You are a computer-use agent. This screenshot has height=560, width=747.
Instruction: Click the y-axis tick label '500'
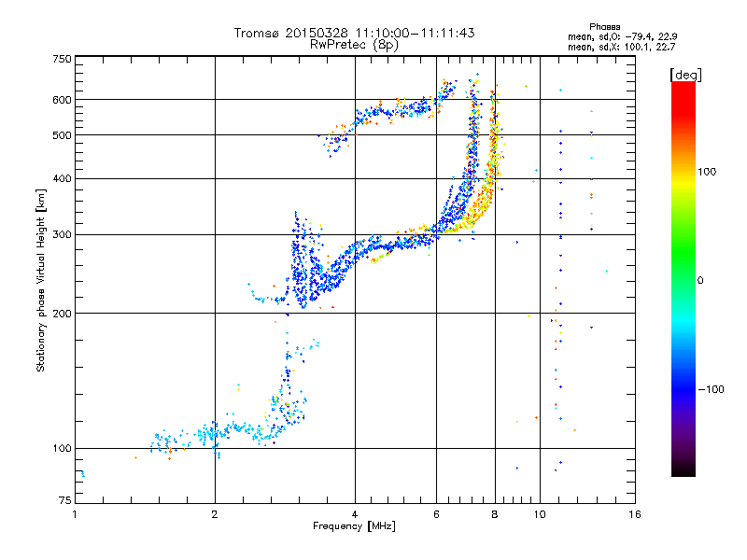62,135
